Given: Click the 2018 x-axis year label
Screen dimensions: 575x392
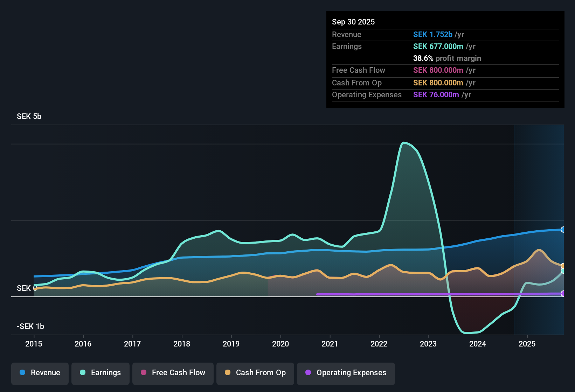Looking at the screenshot, I should 182,344.
